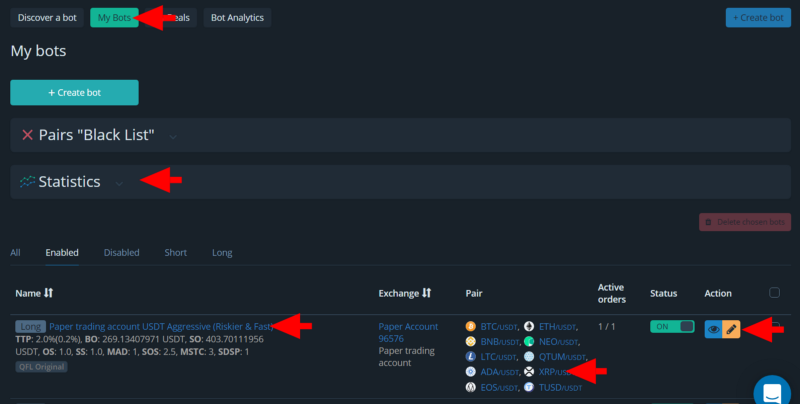800x404 pixels.
Task: Switch to the My Bots tab
Action: pos(114,17)
